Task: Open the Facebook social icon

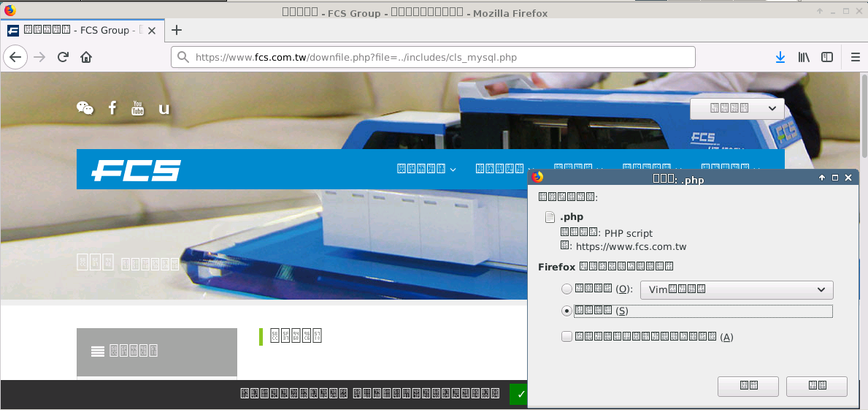Action: pyautogui.click(x=112, y=108)
